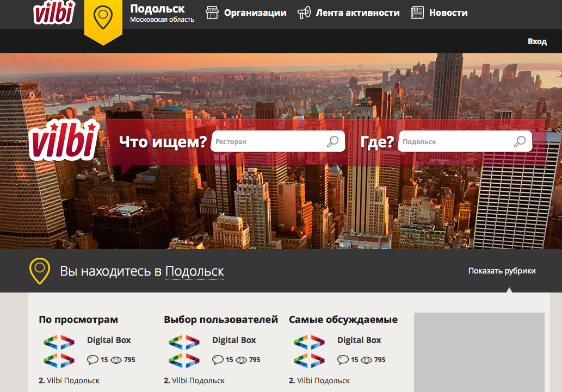Click the Самые обсуждаемые heading
The width and height of the screenshot is (562, 392).
[x=343, y=320]
